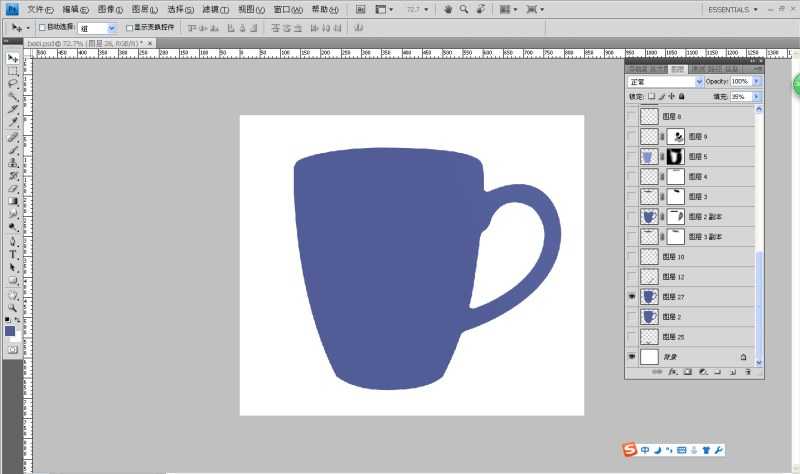Select the Rectangular Marquee tool

coord(13,71)
